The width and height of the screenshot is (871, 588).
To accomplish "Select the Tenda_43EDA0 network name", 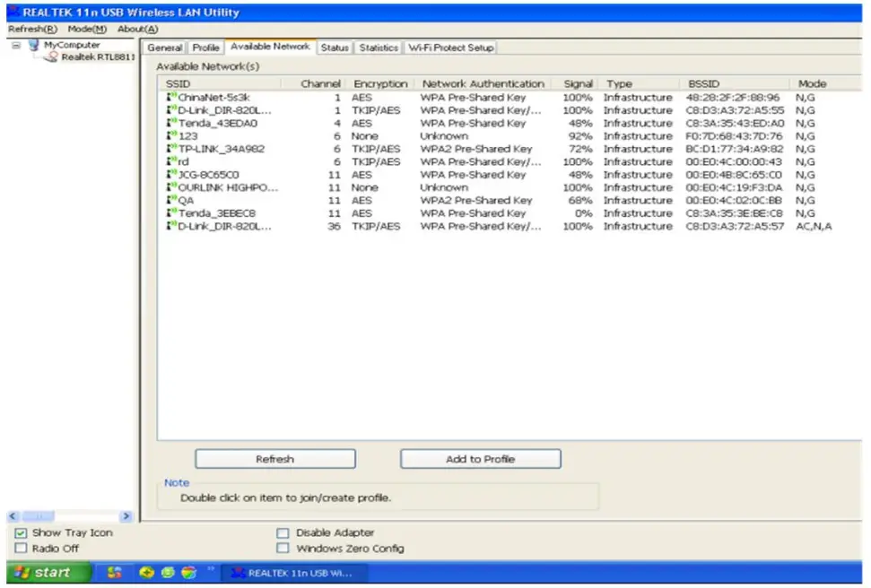I will point(218,124).
